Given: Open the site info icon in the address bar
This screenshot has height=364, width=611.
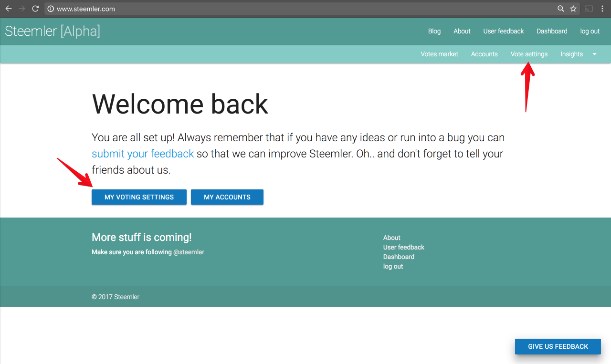Looking at the screenshot, I should click(51, 9).
